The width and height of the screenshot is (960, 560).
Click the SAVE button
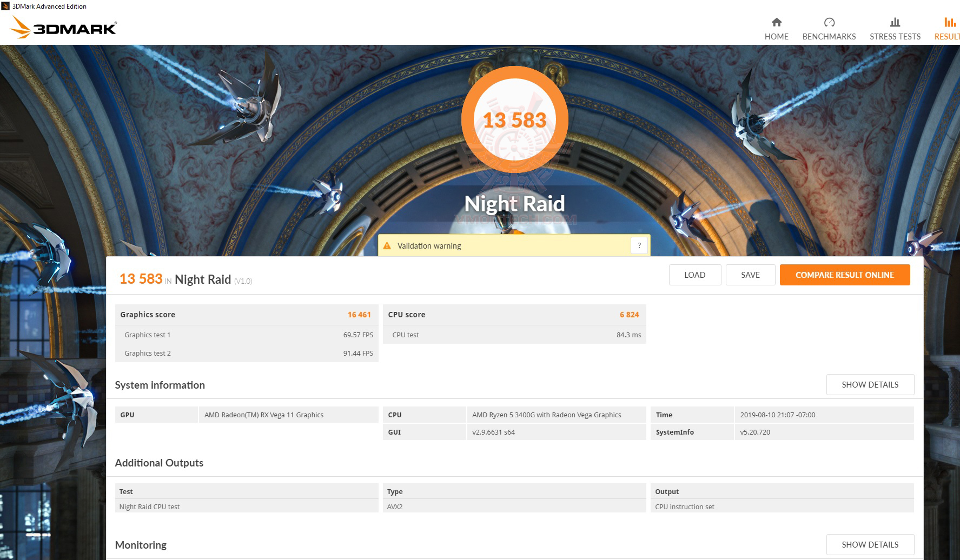pyautogui.click(x=750, y=275)
